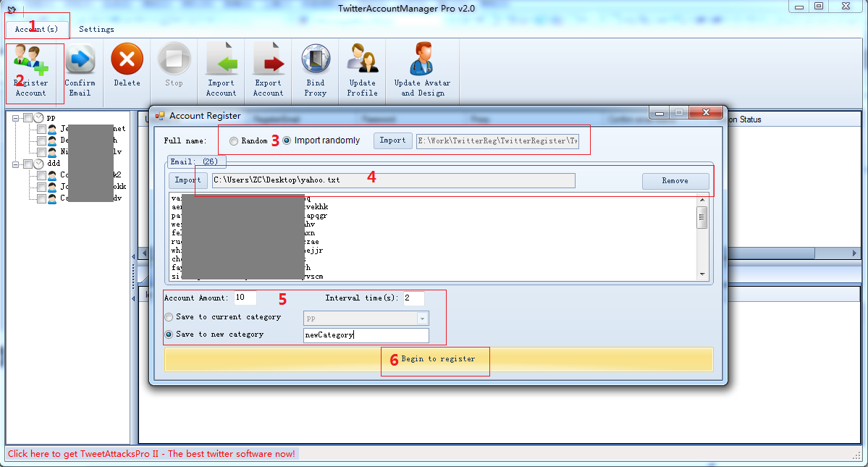Image resolution: width=868 pixels, height=467 pixels.
Task: Click Begin to register button
Action: (439, 359)
